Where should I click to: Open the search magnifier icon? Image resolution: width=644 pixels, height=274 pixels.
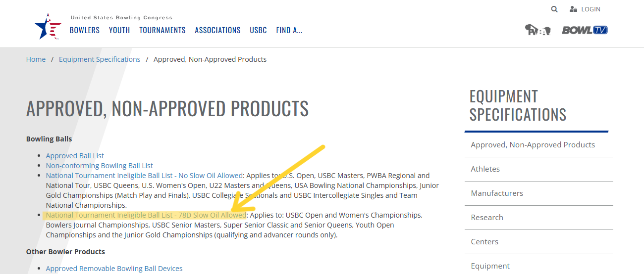554,9
